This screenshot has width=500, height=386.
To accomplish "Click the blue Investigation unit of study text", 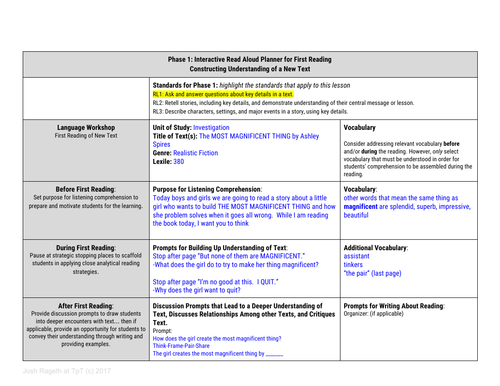I will [211, 128].
